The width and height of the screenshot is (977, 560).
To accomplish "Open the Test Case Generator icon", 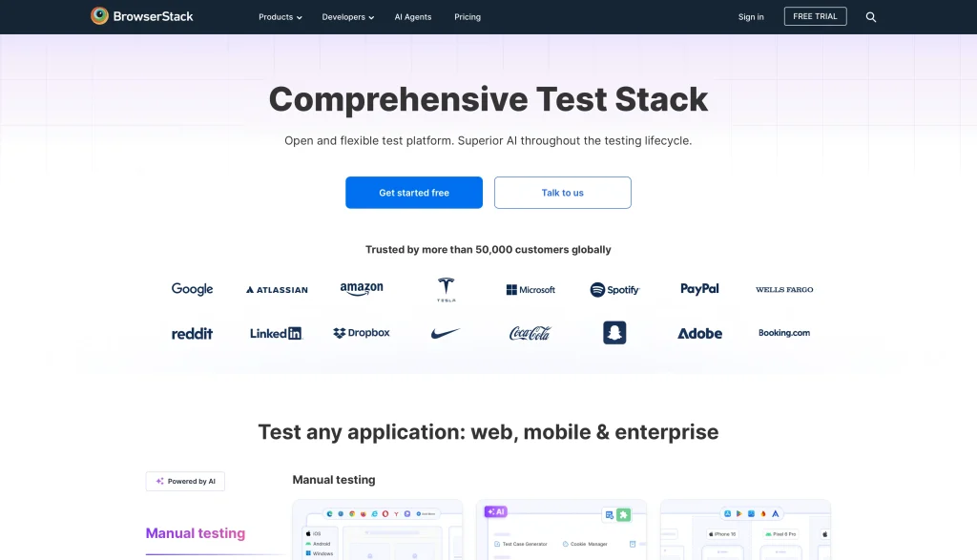I will (497, 544).
